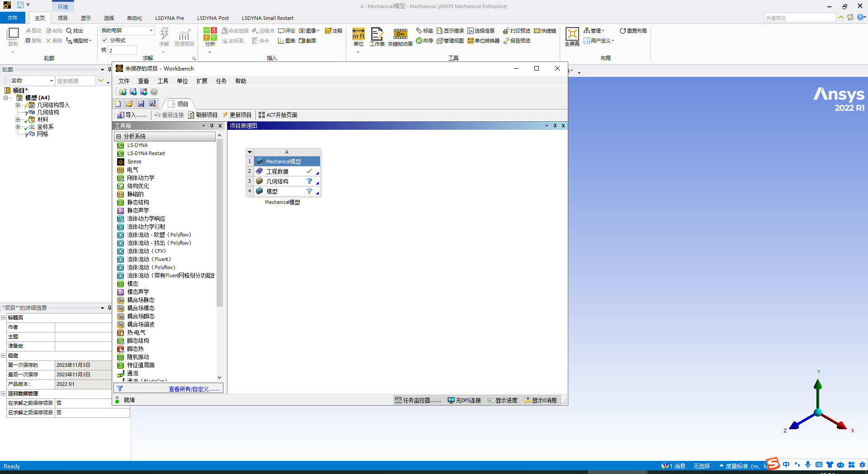
Task: Select the Mesh tree item
Action: point(42,134)
